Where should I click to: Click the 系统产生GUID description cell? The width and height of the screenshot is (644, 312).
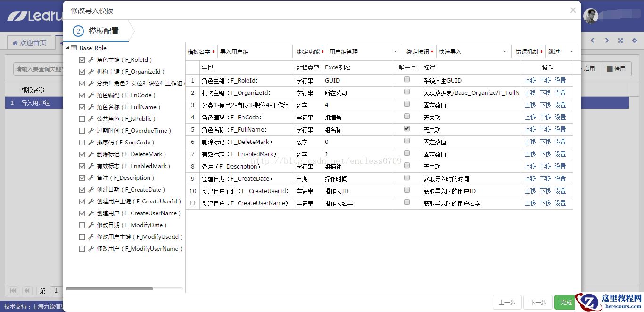click(x=471, y=81)
